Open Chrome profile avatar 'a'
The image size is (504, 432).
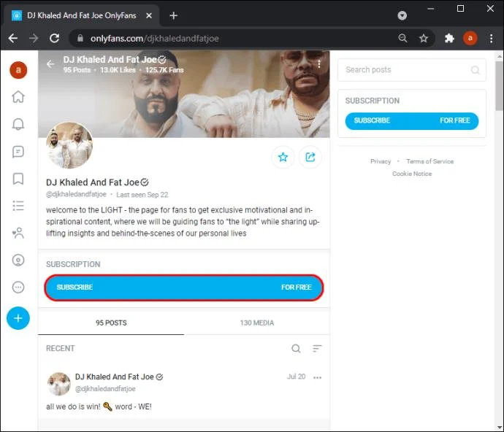(x=470, y=38)
